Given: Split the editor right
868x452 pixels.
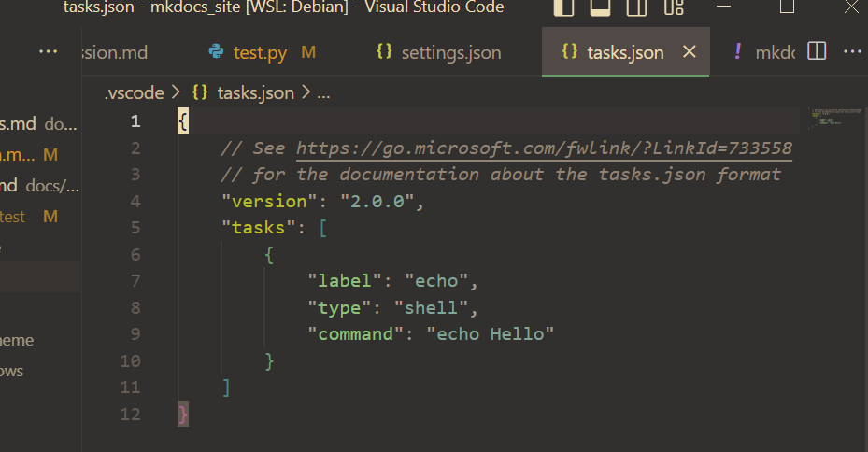Looking at the screenshot, I should point(817,51).
